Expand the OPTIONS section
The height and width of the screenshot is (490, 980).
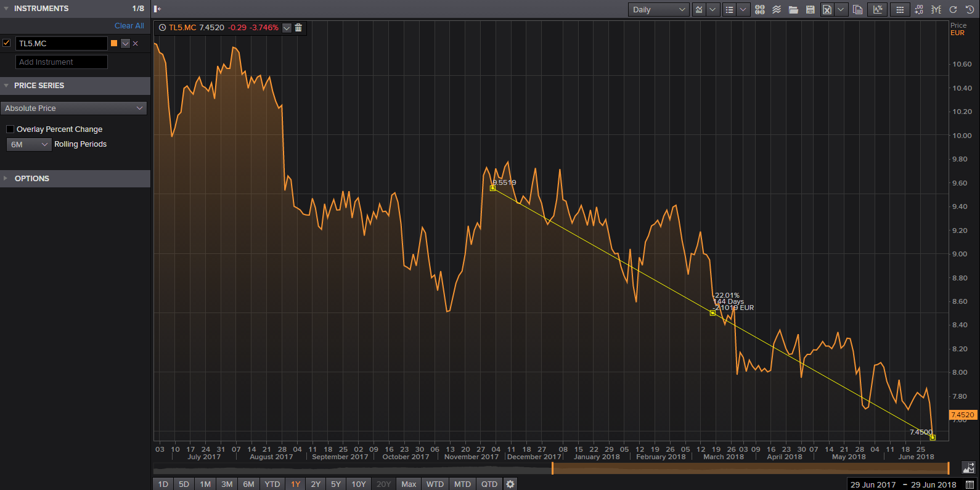tap(75, 179)
